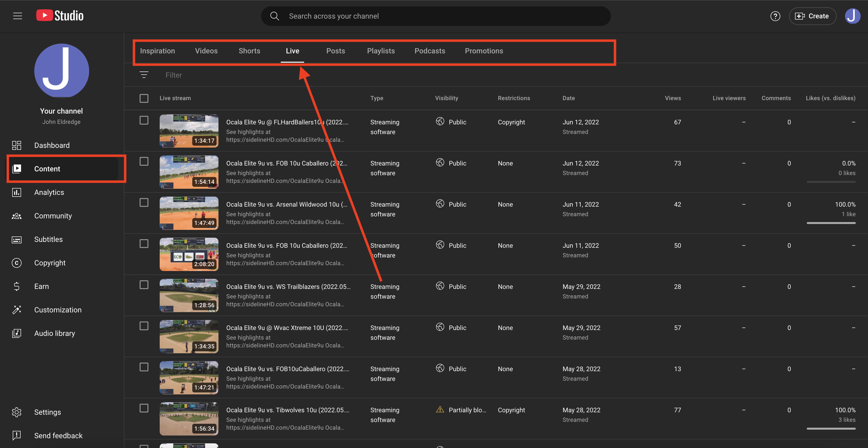Image resolution: width=868 pixels, height=448 pixels.
Task: Click the Community people icon
Action: click(x=16, y=216)
